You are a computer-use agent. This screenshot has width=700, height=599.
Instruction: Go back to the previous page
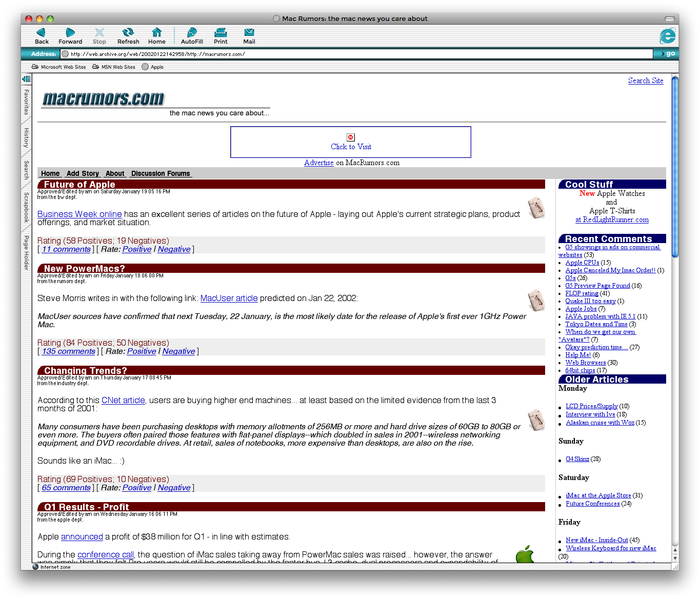(41, 35)
